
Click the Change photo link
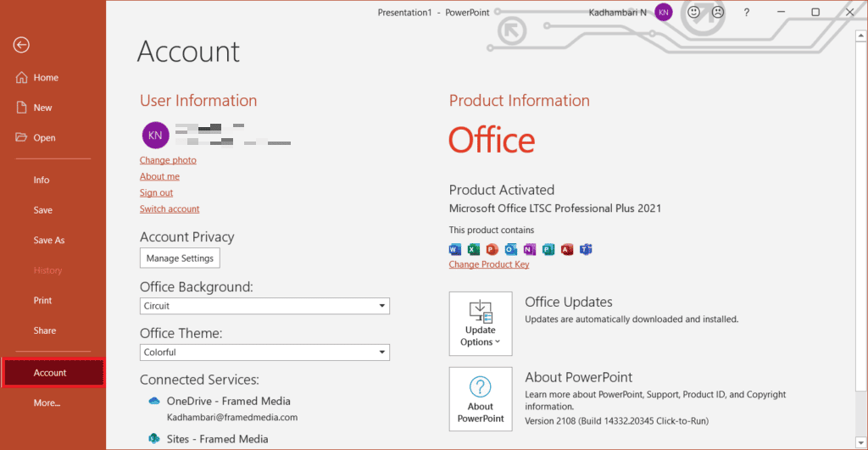pyautogui.click(x=168, y=160)
